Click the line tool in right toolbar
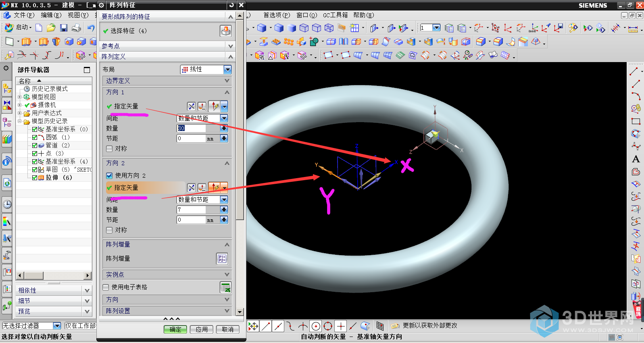 (636, 84)
